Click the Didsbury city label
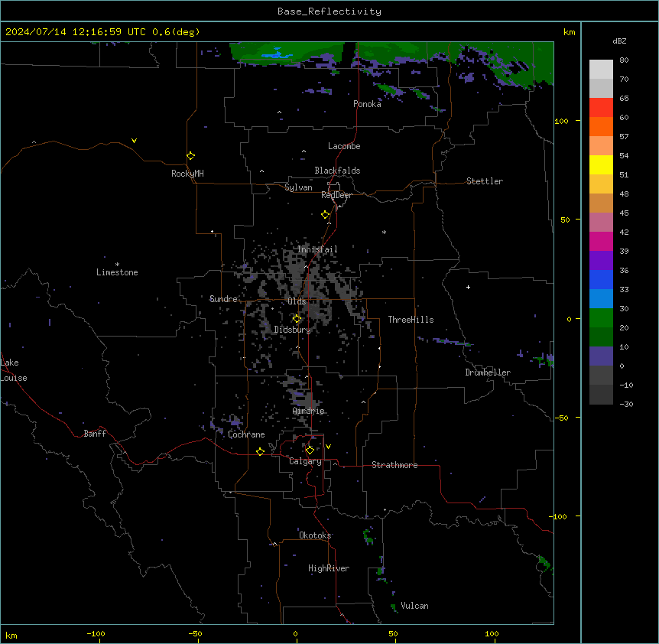 pyautogui.click(x=292, y=330)
